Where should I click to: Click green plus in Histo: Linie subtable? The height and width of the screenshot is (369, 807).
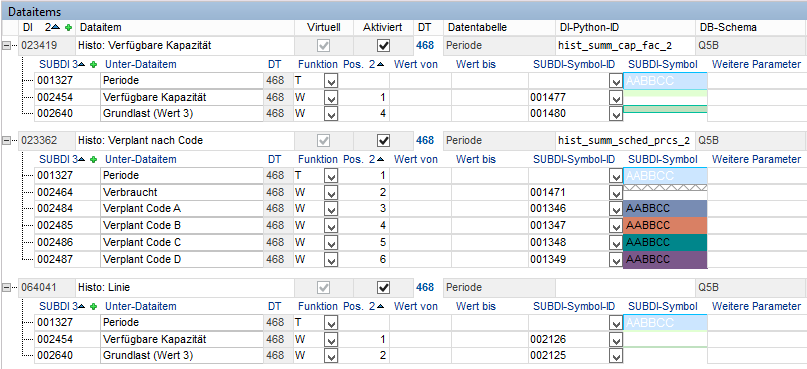click(93, 306)
